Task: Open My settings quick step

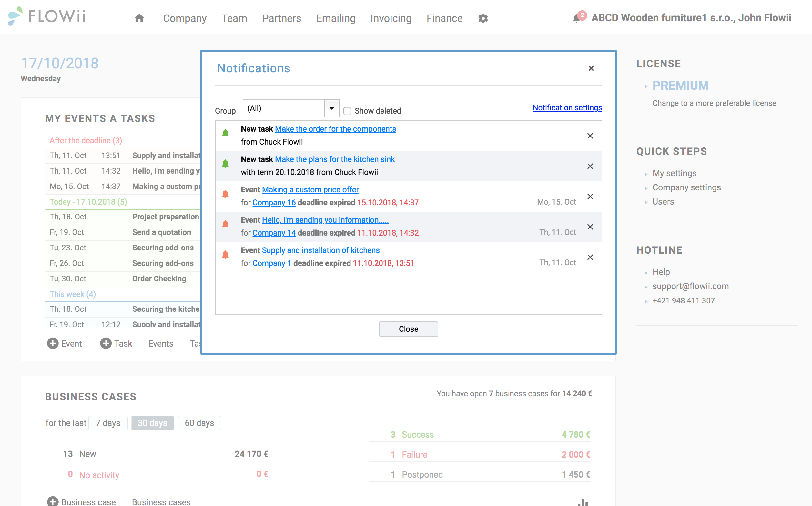Action: coord(675,173)
